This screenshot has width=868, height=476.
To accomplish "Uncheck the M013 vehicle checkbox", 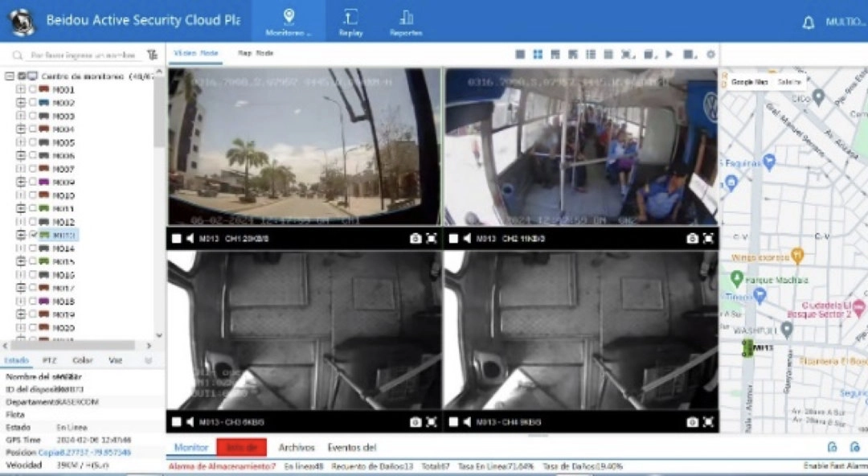I will [33, 235].
